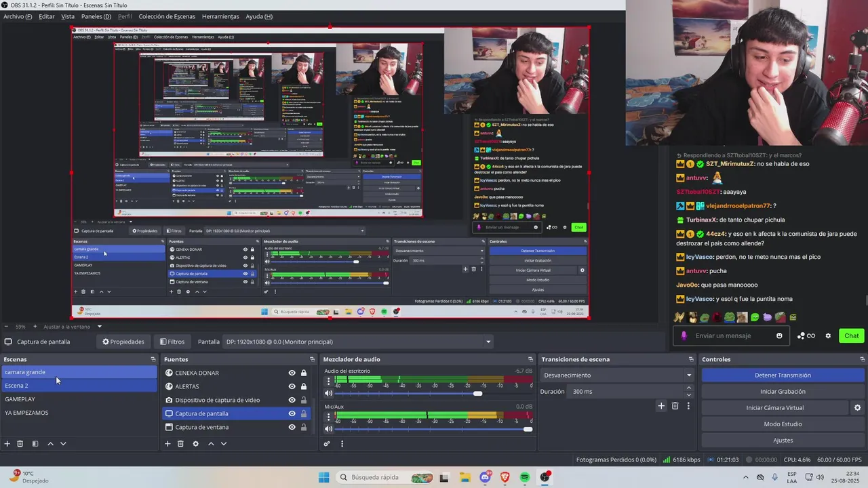The height and width of the screenshot is (488, 868).
Task: Click the green Chat send button
Action: click(852, 335)
